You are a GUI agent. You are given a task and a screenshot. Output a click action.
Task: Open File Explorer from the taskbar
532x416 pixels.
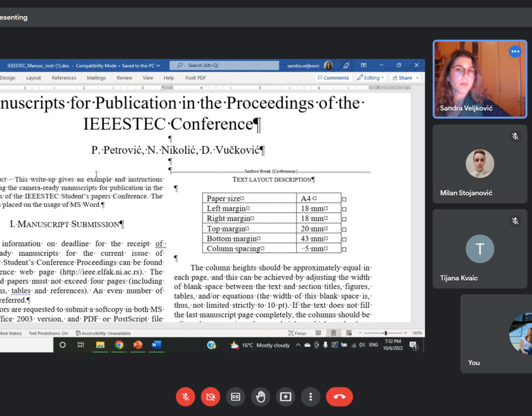(100, 345)
